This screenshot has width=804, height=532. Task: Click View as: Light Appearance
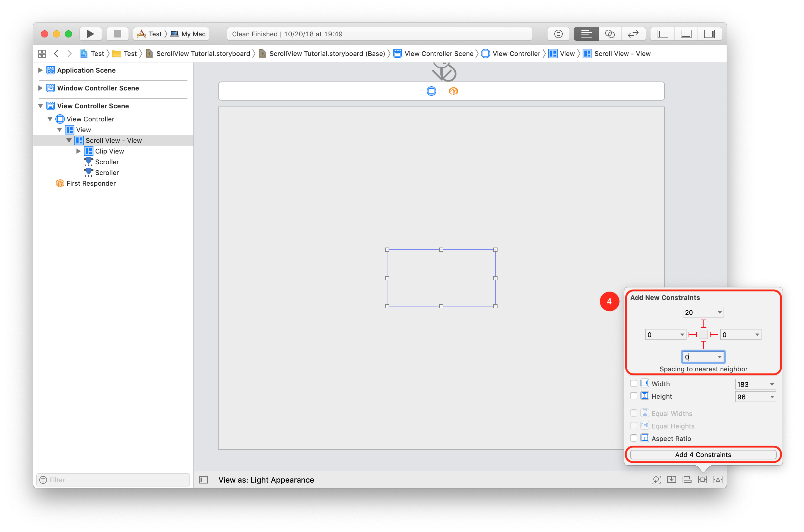point(266,479)
